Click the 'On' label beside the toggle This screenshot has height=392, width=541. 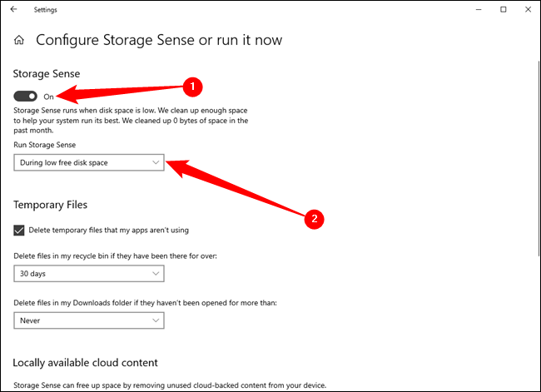48,97
